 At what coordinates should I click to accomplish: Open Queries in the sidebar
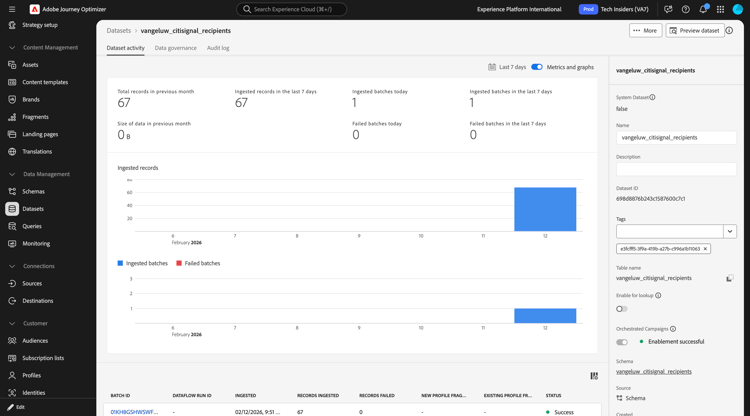[x=32, y=226]
